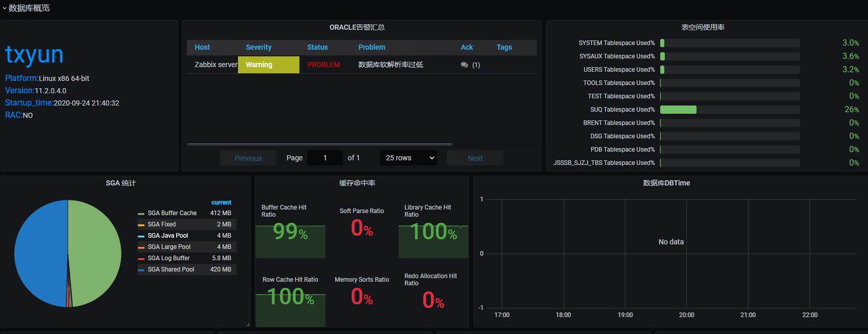This screenshot has height=334, width=868.
Task: Click the ack comment icon
Action: point(464,65)
